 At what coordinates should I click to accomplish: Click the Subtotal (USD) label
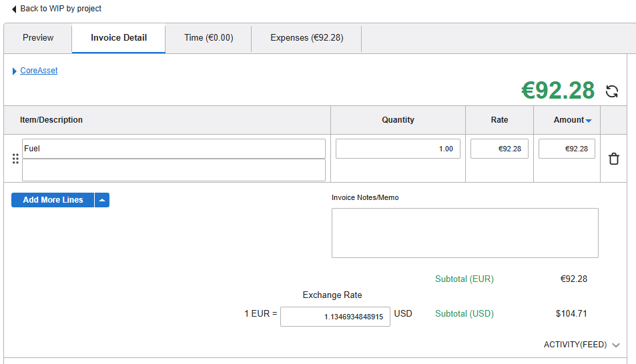pos(464,314)
